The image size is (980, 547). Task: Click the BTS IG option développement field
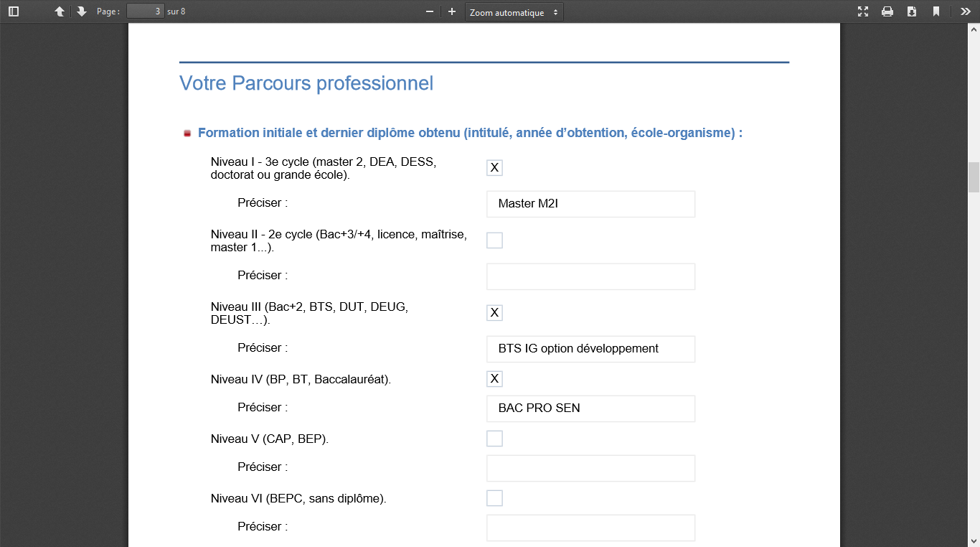[x=591, y=349]
